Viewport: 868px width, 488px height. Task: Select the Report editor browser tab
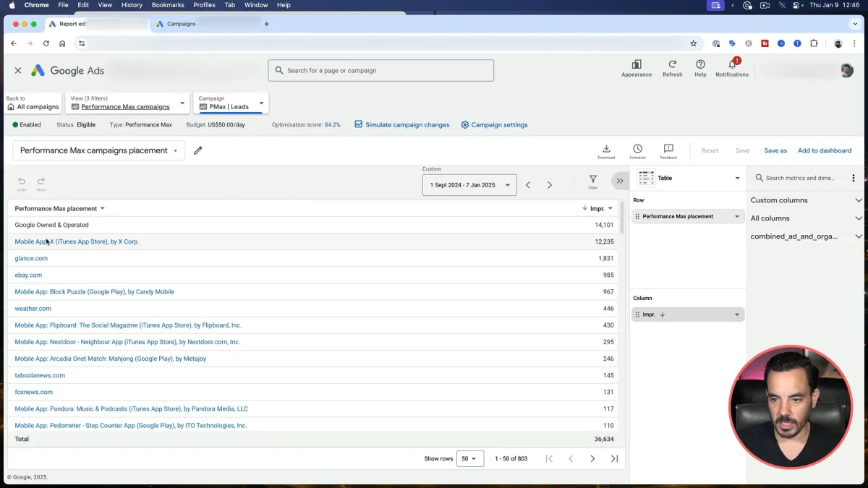click(x=98, y=24)
